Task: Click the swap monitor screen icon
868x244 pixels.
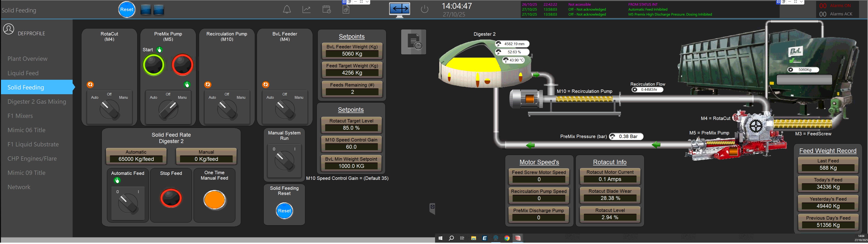Action: pyautogui.click(x=399, y=9)
